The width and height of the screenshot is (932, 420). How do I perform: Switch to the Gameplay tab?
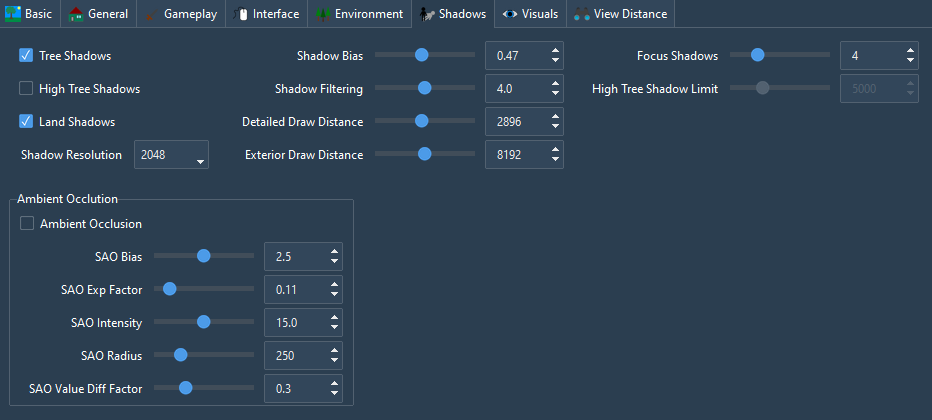click(x=181, y=14)
